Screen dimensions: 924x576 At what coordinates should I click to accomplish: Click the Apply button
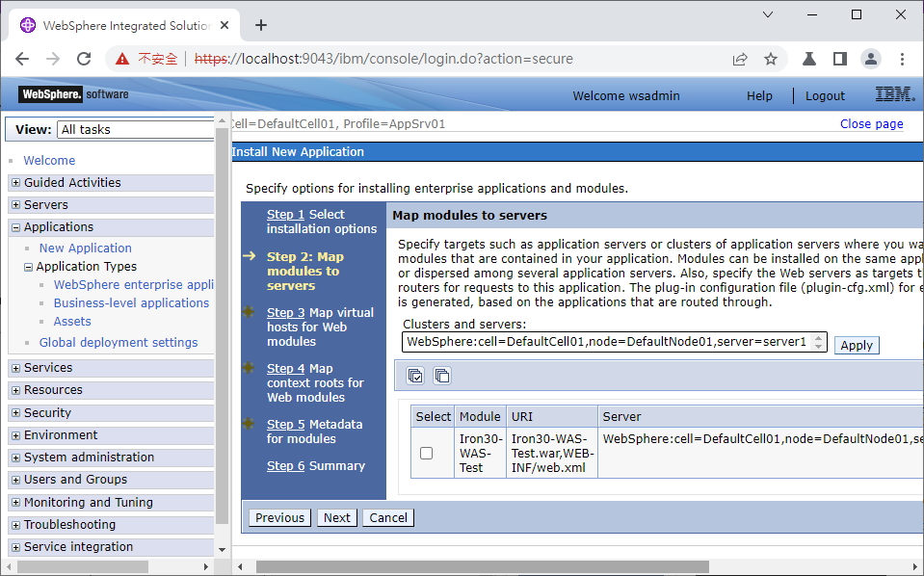click(x=857, y=345)
